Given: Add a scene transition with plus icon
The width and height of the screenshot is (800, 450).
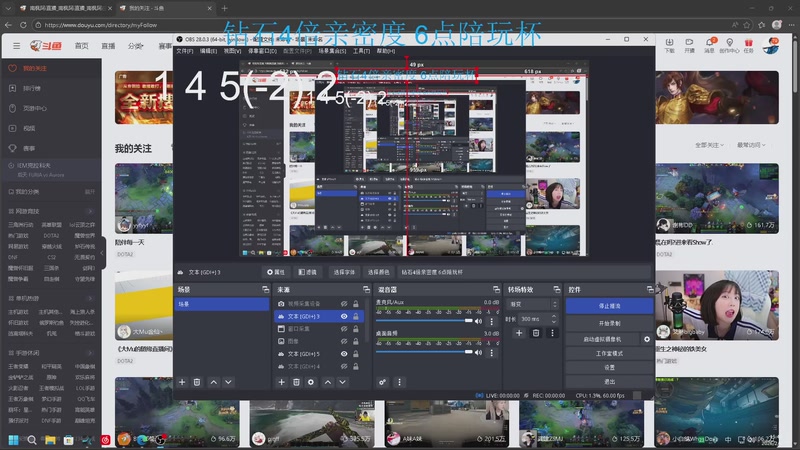Looking at the screenshot, I should (x=519, y=333).
